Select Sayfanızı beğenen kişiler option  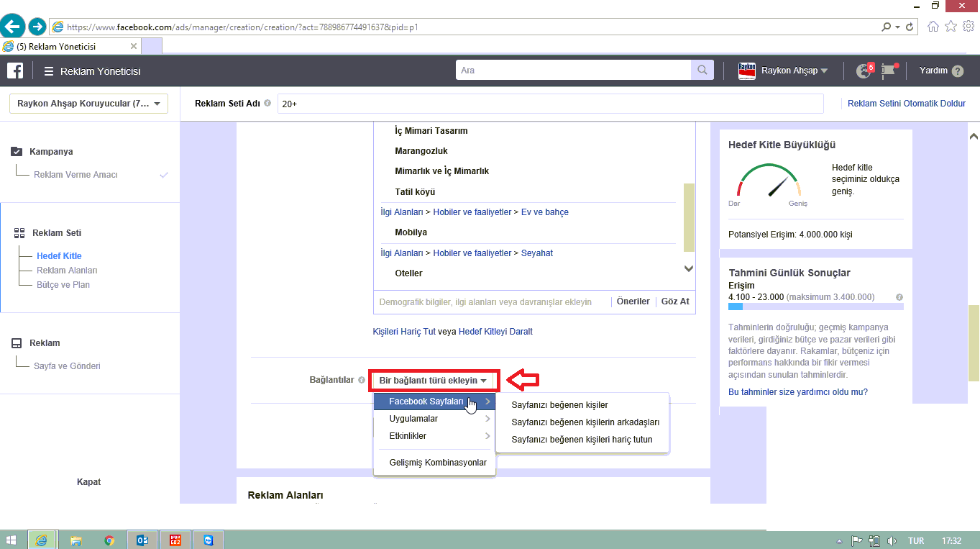(x=559, y=405)
